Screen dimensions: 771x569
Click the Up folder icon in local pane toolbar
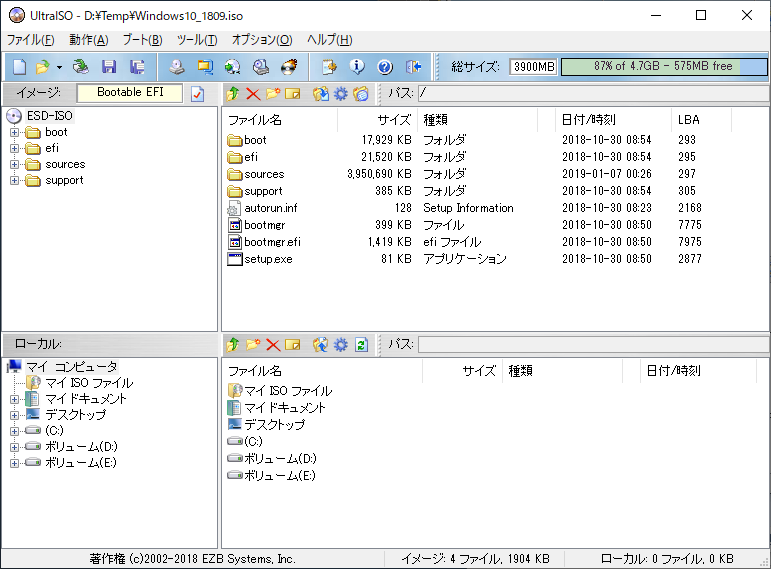click(233, 345)
